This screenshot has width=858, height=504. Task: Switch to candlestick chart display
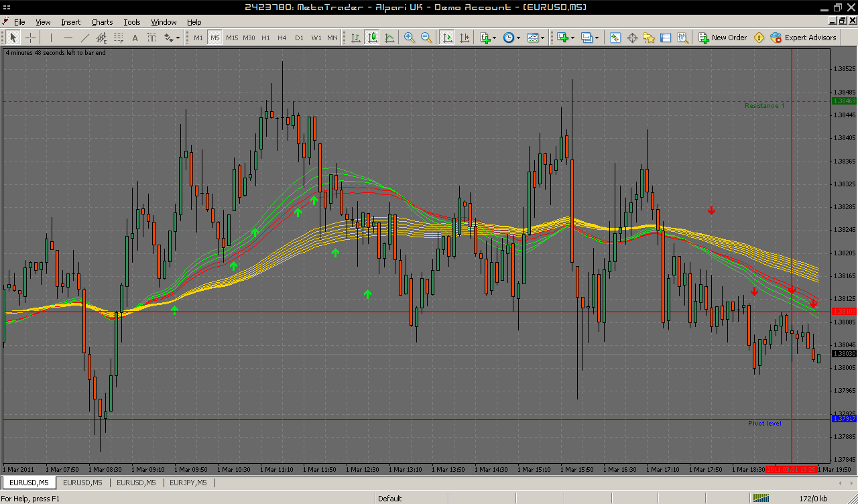(x=373, y=38)
